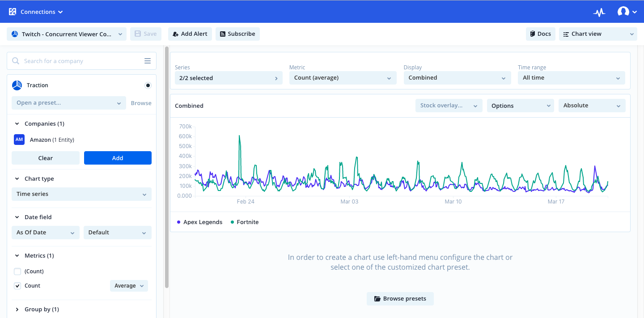Open the Time series chart type dropdown
This screenshot has height=318, width=644.
pyautogui.click(x=81, y=194)
